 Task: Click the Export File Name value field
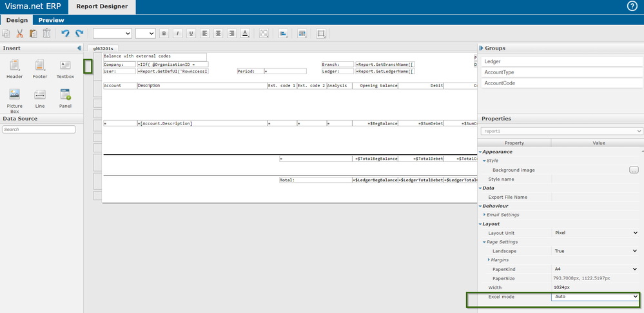pyautogui.click(x=595, y=197)
